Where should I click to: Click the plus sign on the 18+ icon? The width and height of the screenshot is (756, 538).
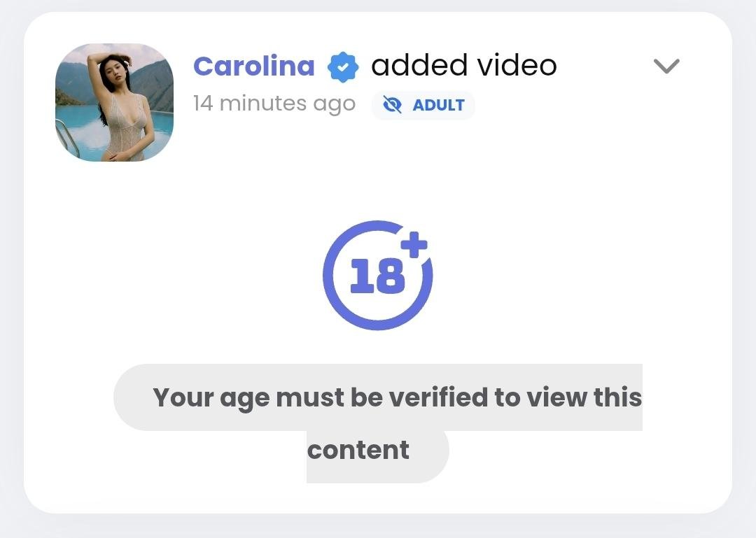pyautogui.click(x=414, y=245)
